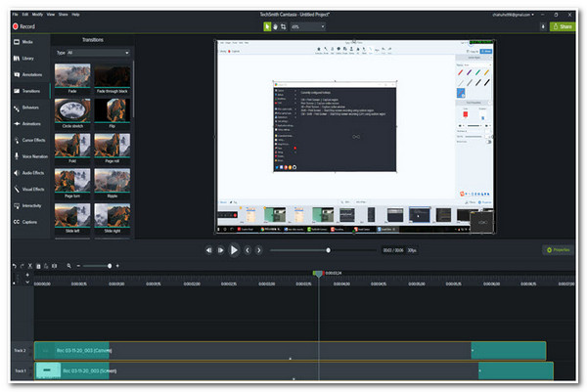Open the Edit menu

(x=25, y=15)
